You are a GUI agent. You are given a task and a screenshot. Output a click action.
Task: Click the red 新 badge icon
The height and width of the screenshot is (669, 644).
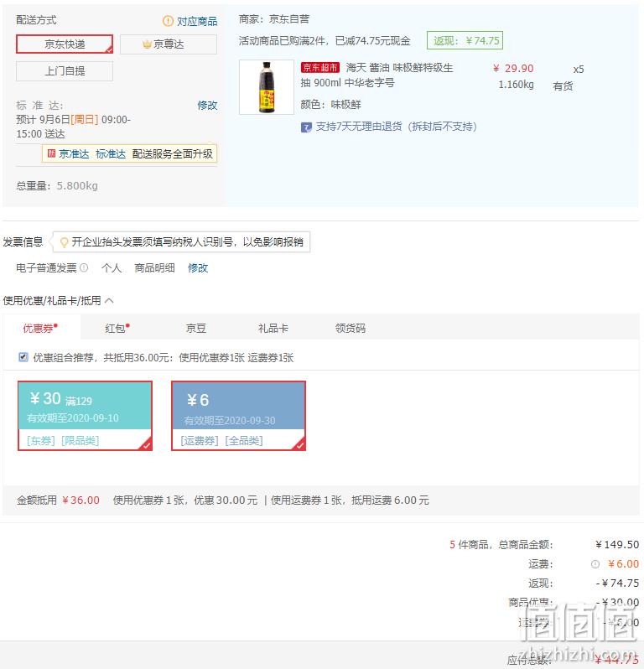(x=51, y=153)
